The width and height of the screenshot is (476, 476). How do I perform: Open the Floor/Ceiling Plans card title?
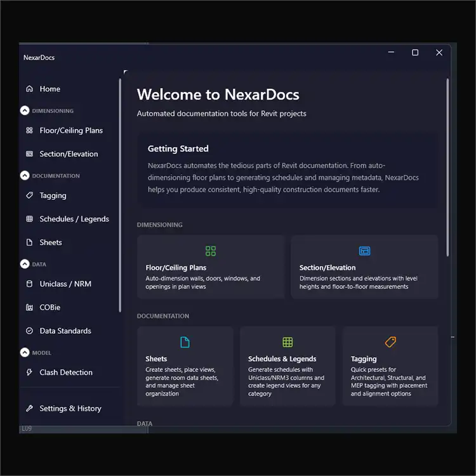point(176,268)
